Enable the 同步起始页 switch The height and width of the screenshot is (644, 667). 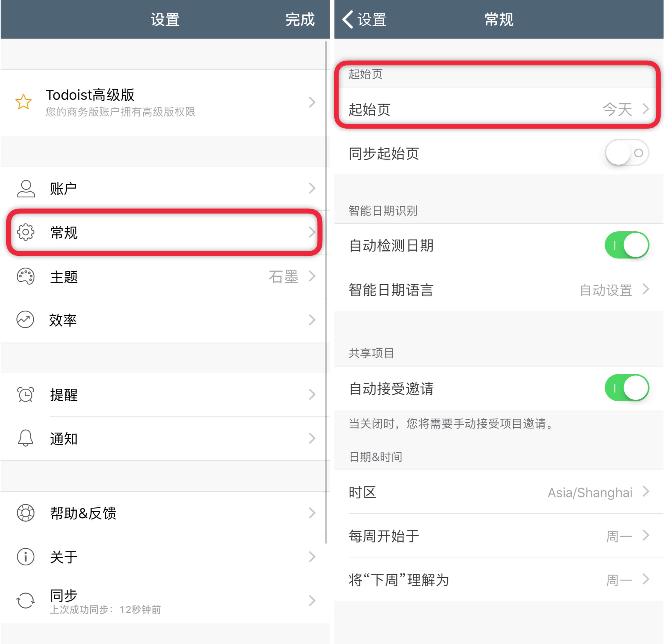pos(627,153)
